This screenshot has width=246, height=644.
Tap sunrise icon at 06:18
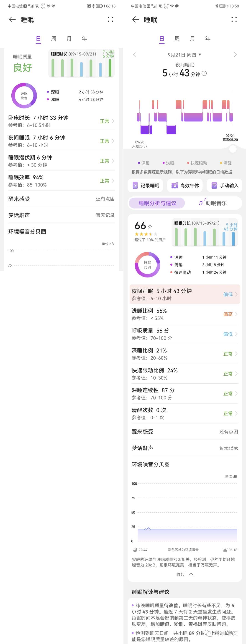[x=225, y=550]
